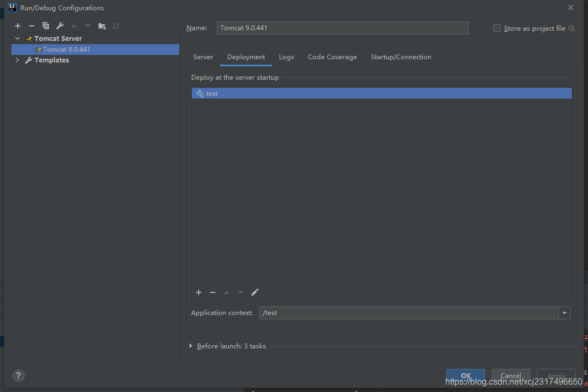
Task: Click the artifact icon beside test
Action: (x=200, y=93)
